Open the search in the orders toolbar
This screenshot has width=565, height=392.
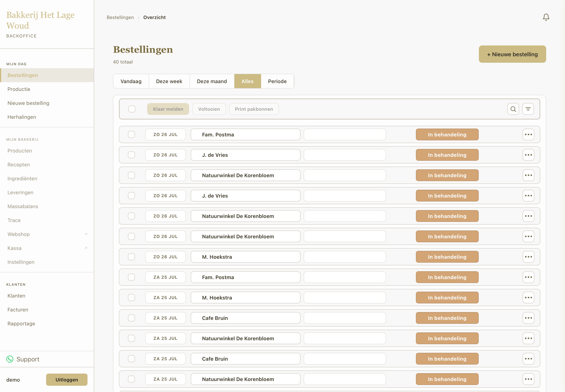(513, 109)
